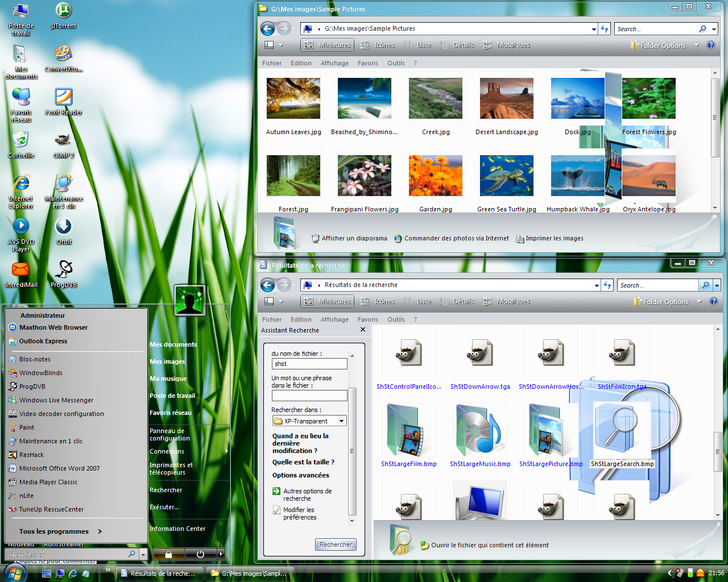Click the refresh icon in Sample Pictures address bar
The width and height of the screenshot is (728, 582).
[x=605, y=28]
